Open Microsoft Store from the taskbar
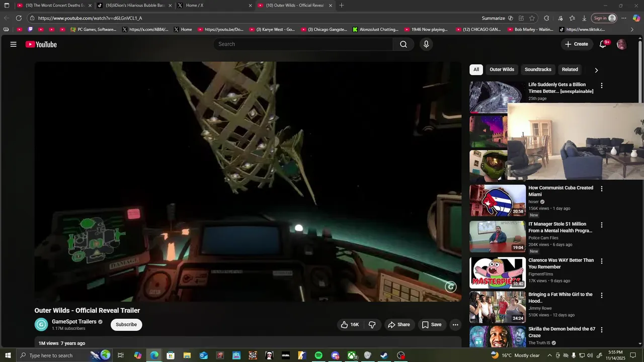Viewport: 644px width, 362px height. click(171, 355)
